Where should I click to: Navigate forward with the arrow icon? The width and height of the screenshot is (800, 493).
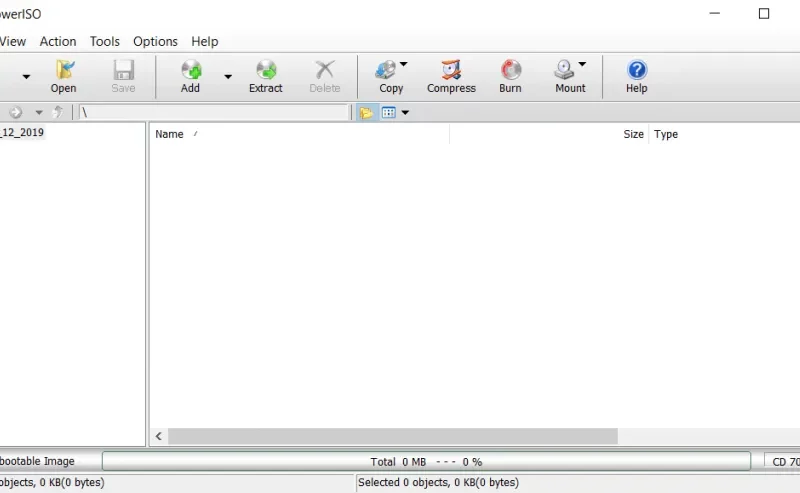(15, 112)
